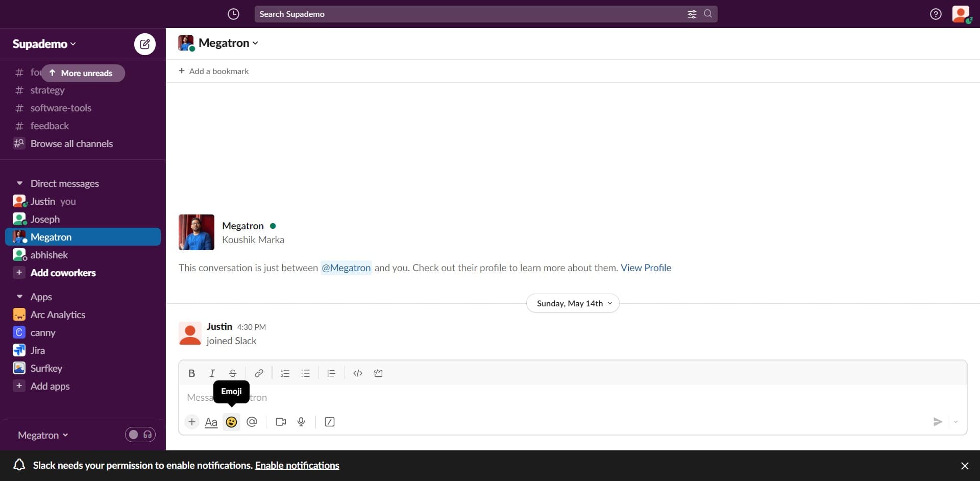
Task: Attach a file with the plus icon
Action: (x=191, y=422)
